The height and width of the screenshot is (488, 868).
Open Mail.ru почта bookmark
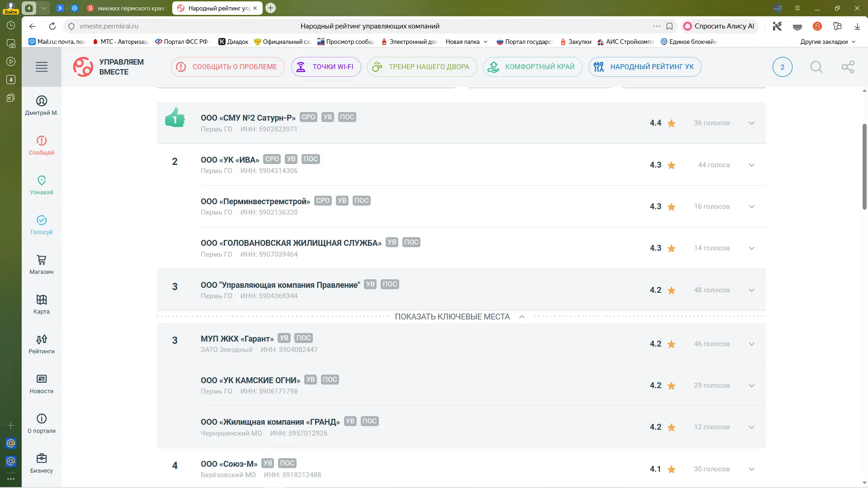coord(57,42)
